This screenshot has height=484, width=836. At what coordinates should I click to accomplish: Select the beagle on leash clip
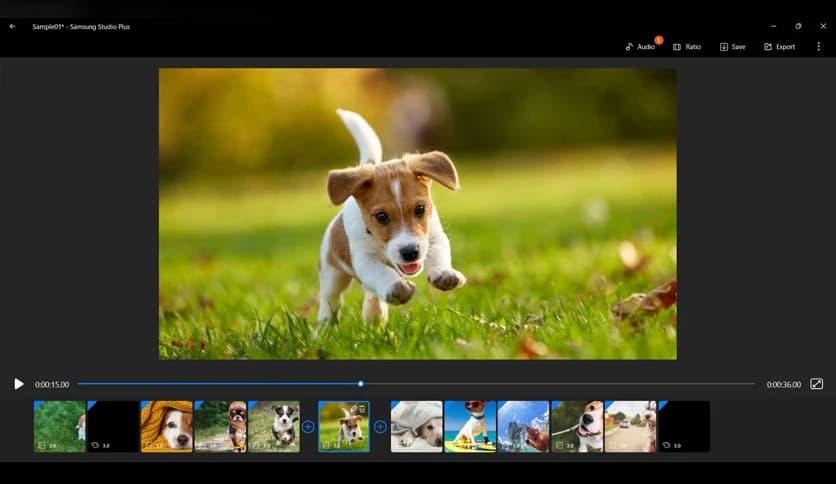(577, 426)
